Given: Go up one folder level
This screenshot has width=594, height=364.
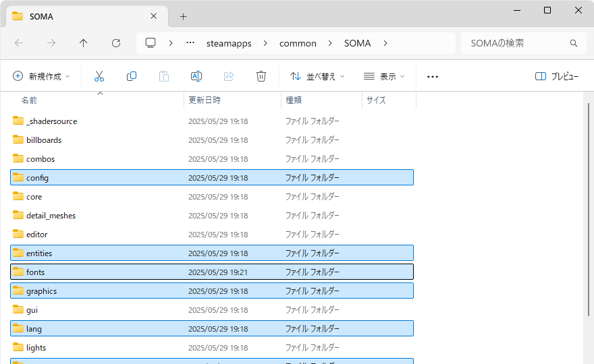Looking at the screenshot, I should 83,43.
